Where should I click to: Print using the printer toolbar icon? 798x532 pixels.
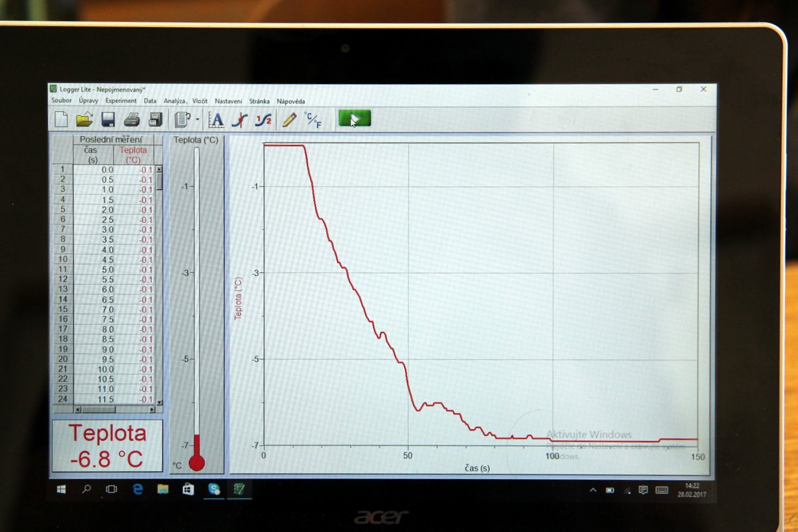click(132, 119)
